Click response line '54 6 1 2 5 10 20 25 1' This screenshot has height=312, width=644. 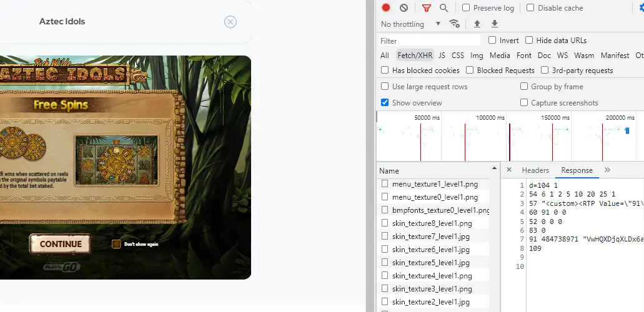point(572,194)
